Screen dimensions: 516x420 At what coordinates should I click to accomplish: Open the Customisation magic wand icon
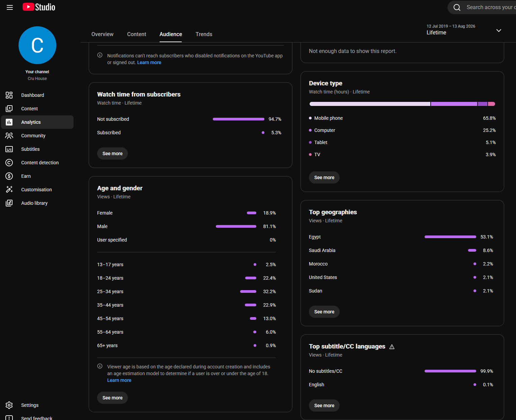(x=9, y=190)
